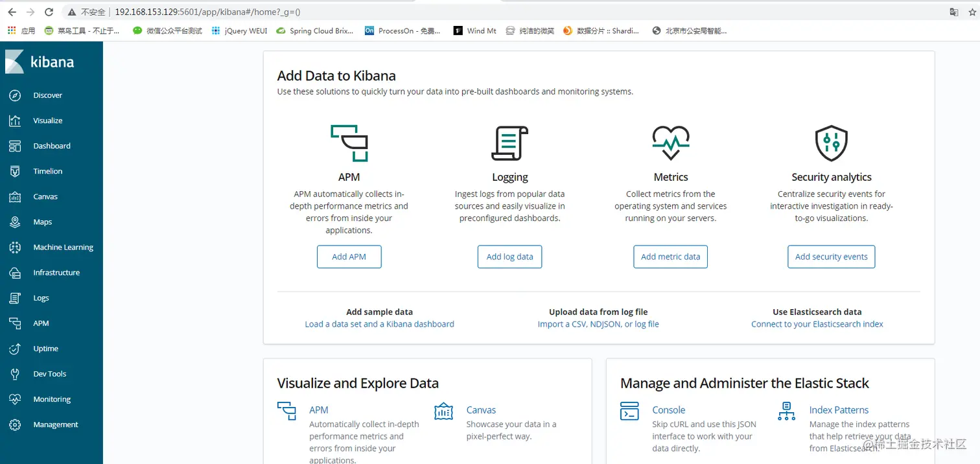The width and height of the screenshot is (980, 464).
Task: Click Add log data button
Action: (510, 257)
